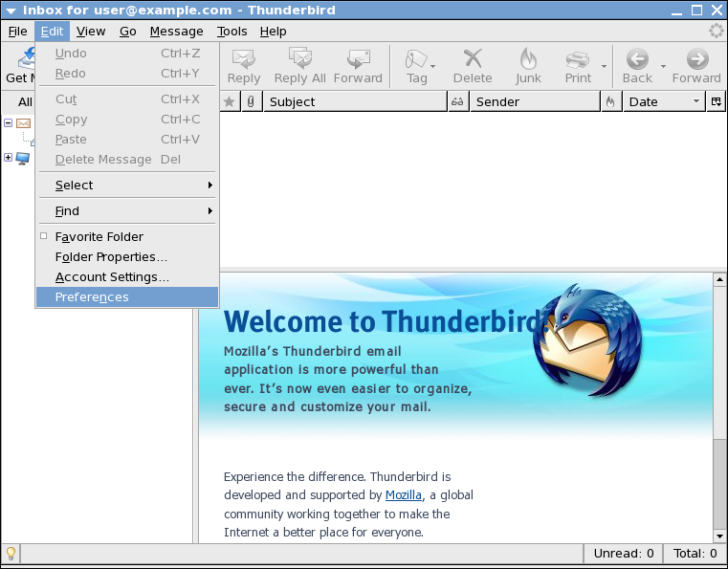Image resolution: width=728 pixels, height=569 pixels.
Task: Open the window menu title-bar arrow
Action: (x=11, y=11)
